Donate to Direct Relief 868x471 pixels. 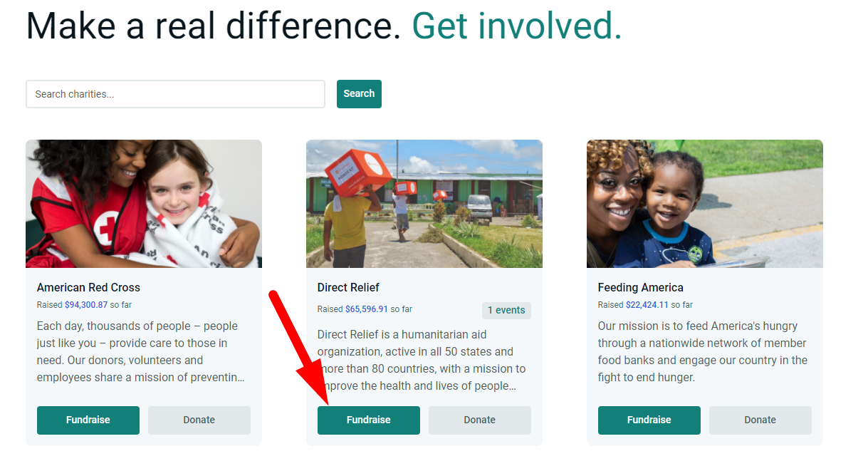(480, 420)
